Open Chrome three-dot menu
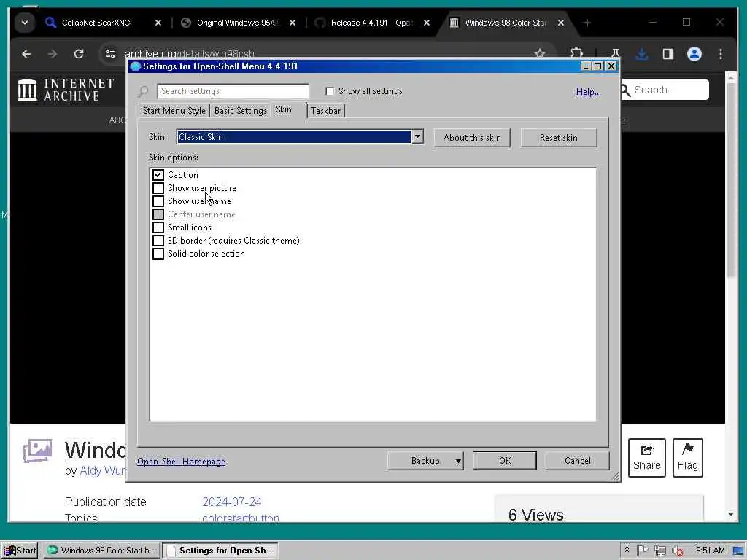747x560 pixels. [721, 54]
